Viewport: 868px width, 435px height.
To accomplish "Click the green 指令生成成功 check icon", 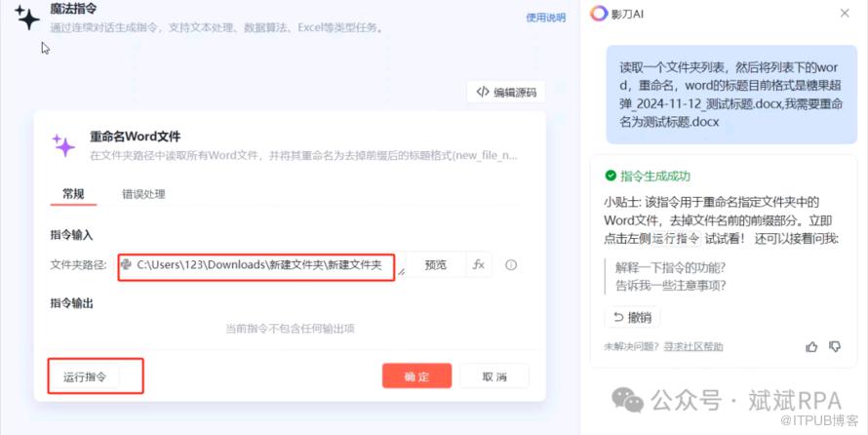I will point(611,176).
